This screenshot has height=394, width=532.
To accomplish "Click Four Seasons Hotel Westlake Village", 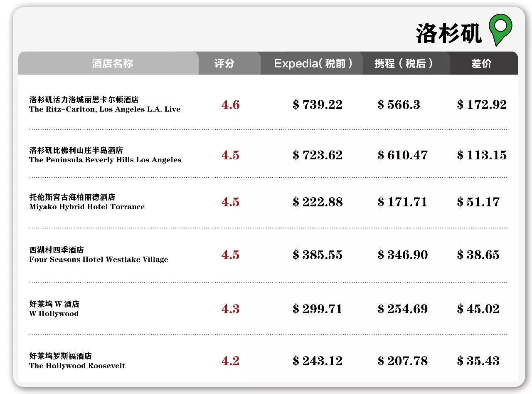I will click(x=99, y=260).
